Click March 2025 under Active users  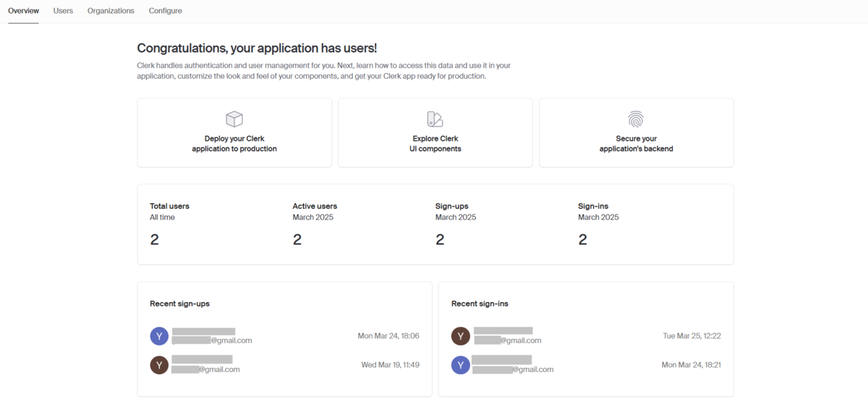[x=313, y=217]
